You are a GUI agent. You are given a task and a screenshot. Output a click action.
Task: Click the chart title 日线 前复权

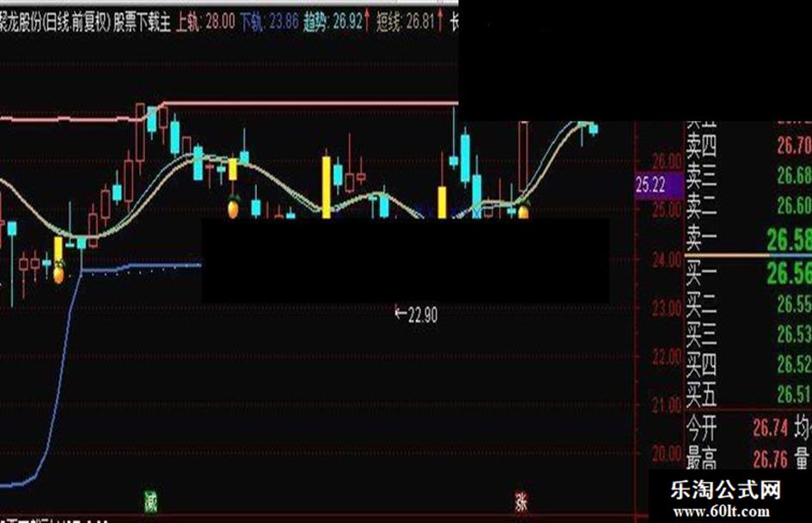[76, 22]
